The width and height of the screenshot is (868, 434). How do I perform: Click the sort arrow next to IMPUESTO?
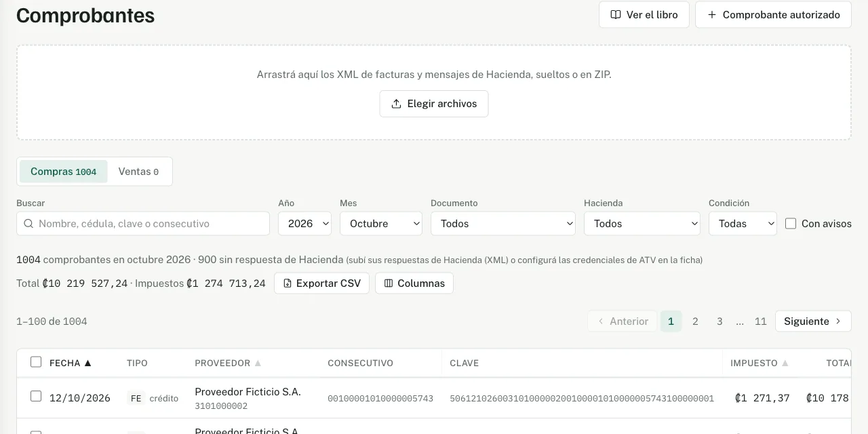[785, 363]
